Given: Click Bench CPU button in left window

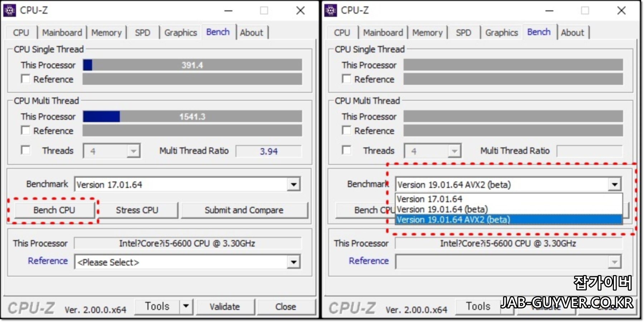Looking at the screenshot, I should pos(54,210).
